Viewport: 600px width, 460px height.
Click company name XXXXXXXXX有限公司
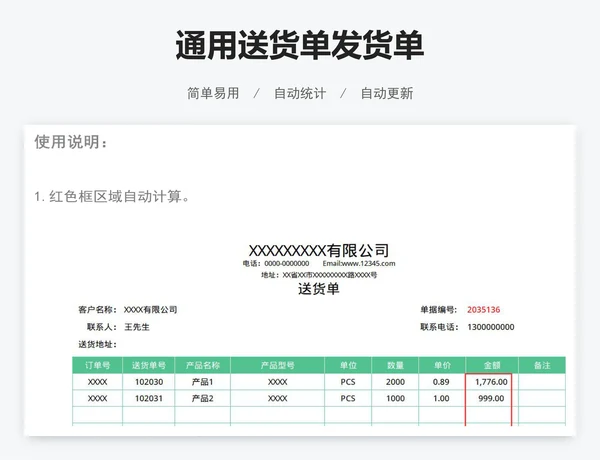click(319, 251)
